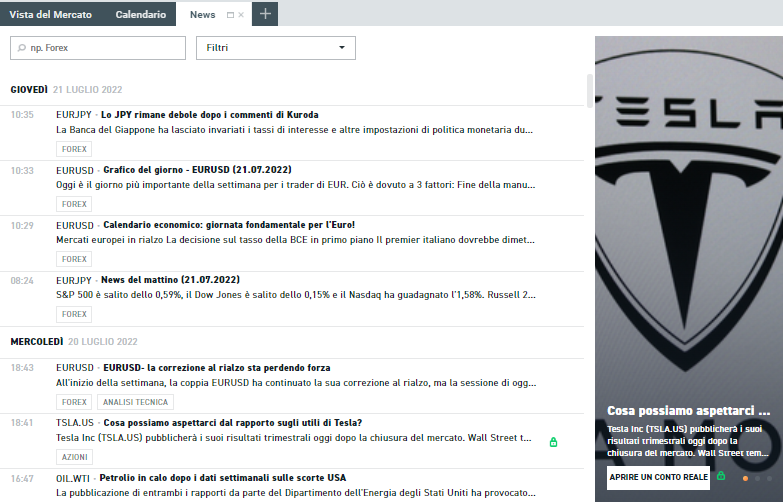This screenshot has width=783, height=502.
Task: Click the GIOVEDÌ 21 LUGLIO 2022 header
Action: 66,90
